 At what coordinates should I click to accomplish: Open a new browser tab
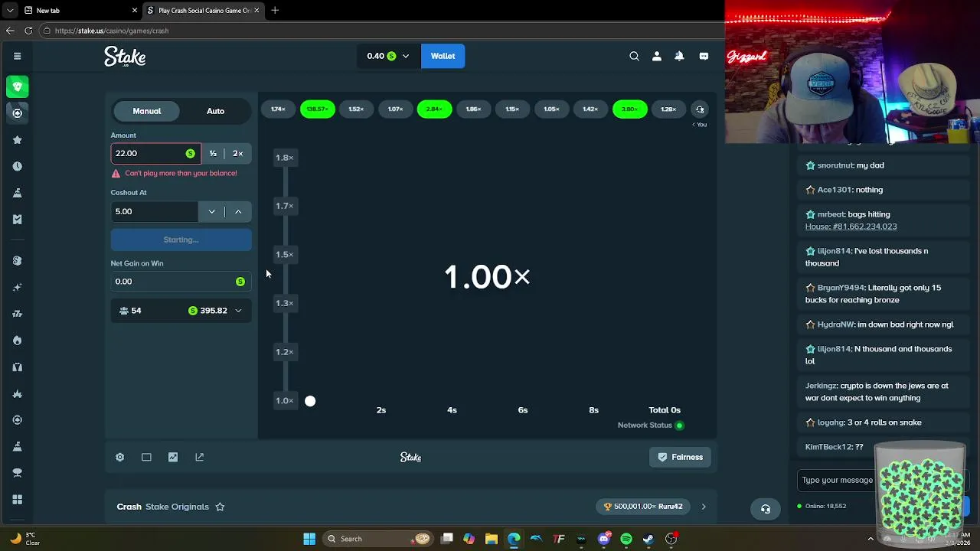(275, 10)
